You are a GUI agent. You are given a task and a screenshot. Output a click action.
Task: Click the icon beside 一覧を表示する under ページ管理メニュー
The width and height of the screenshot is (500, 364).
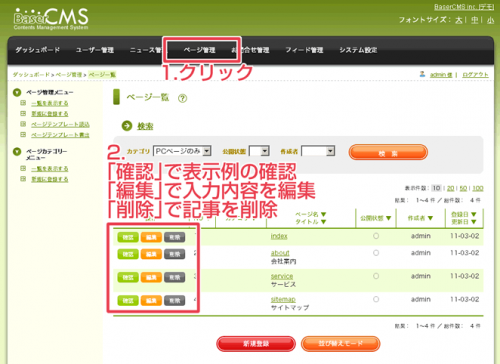point(23,103)
